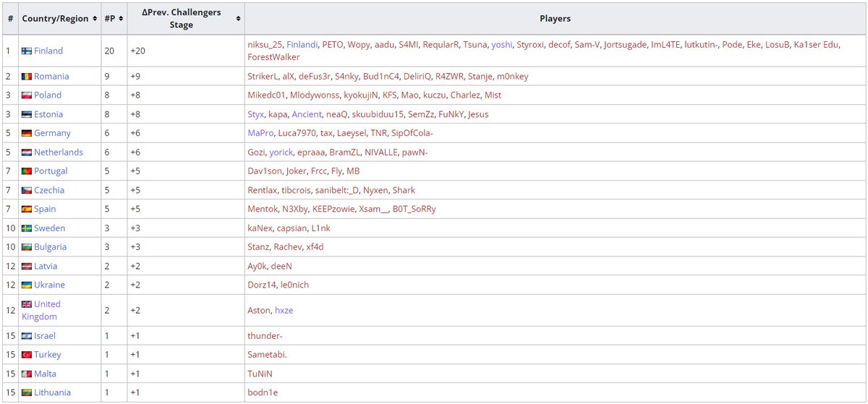Open player MaPro's page
868x404 pixels.
point(260,134)
